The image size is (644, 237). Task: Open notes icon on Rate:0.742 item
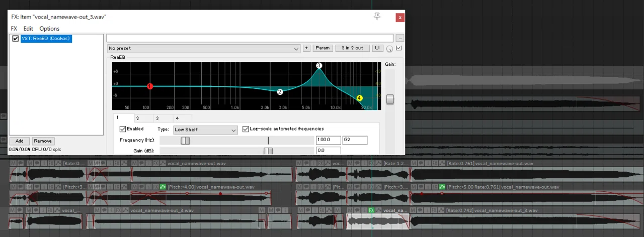click(x=420, y=210)
